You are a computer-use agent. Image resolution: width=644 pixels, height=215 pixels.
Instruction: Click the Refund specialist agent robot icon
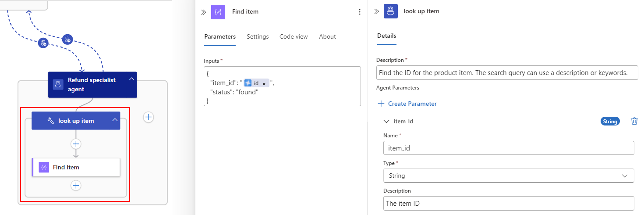58,85
